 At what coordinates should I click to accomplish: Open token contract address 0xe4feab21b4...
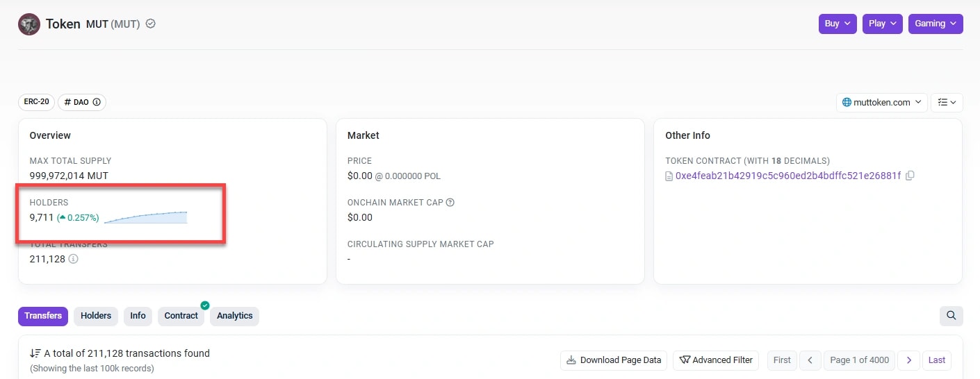point(788,176)
